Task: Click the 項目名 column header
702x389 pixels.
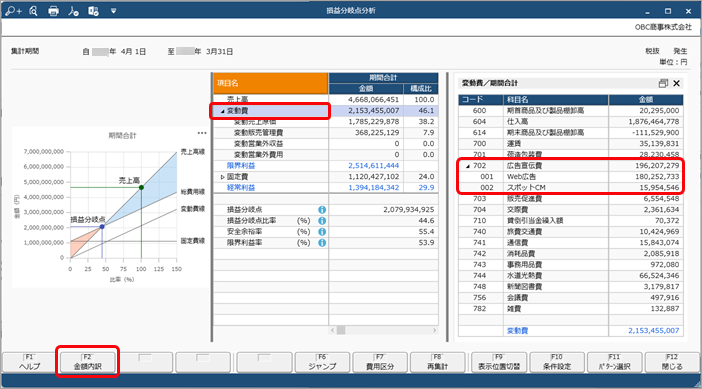Action: tap(271, 83)
